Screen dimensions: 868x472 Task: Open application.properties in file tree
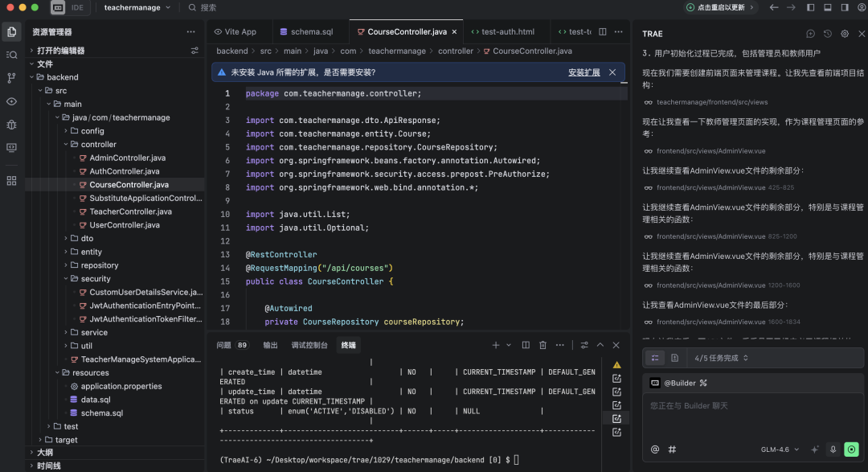point(121,386)
